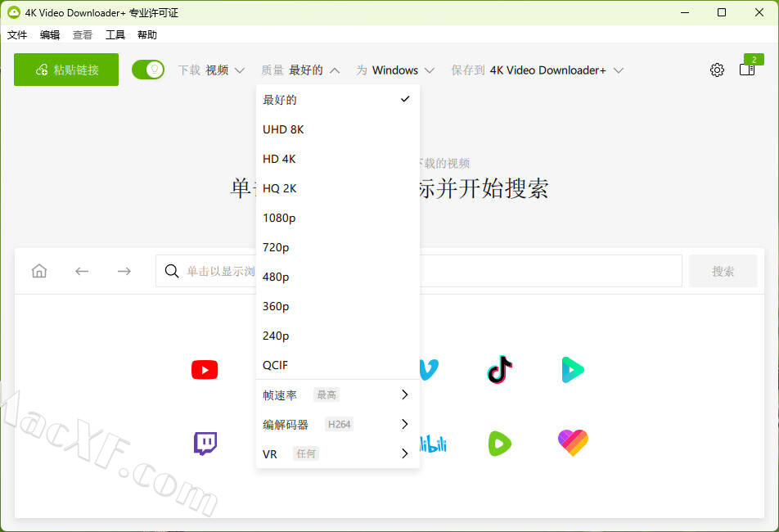The image size is (779, 532).
Task: Collapse the 质量 最好的 quality dropdown
Action: click(300, 70)
